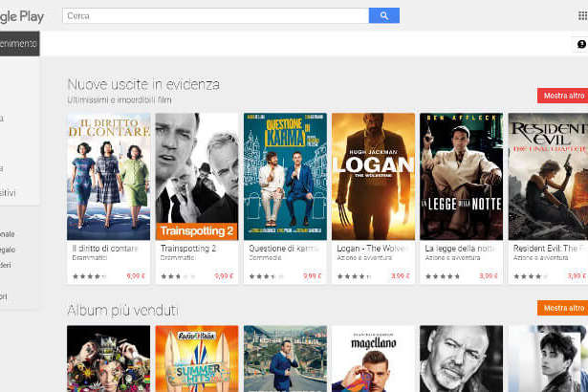588x392 pixels.
Task: Click the Resident Evil title link
Action: [x=550, y=249]
